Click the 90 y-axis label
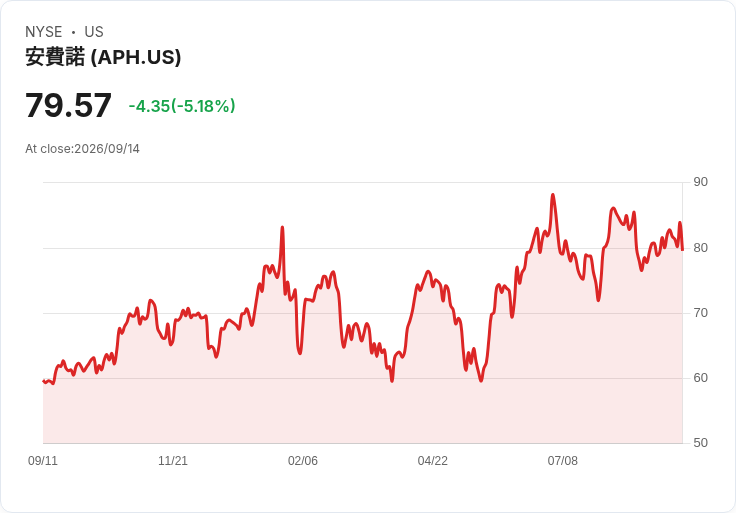The width and height of the screenshot is (736, 513). 700,182
